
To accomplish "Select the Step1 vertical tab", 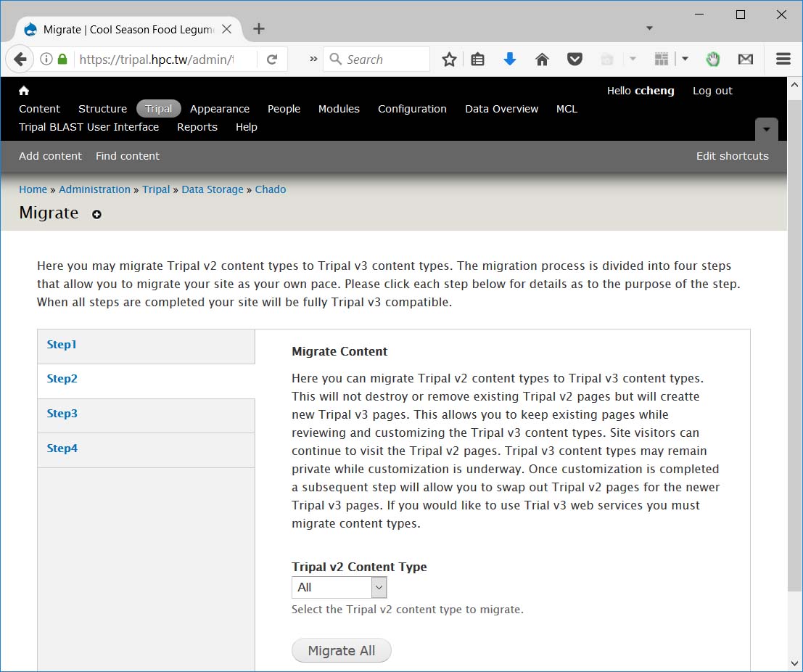I will point(62,345).
